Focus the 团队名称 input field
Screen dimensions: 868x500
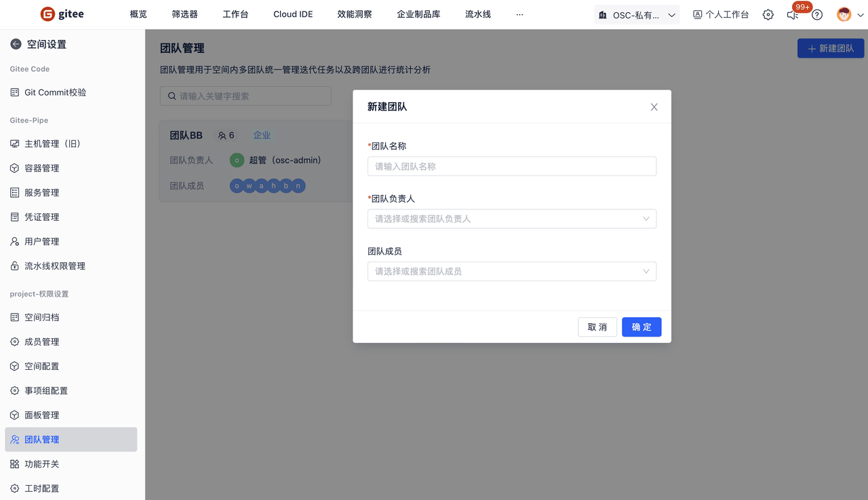click(x=511, y=167)
